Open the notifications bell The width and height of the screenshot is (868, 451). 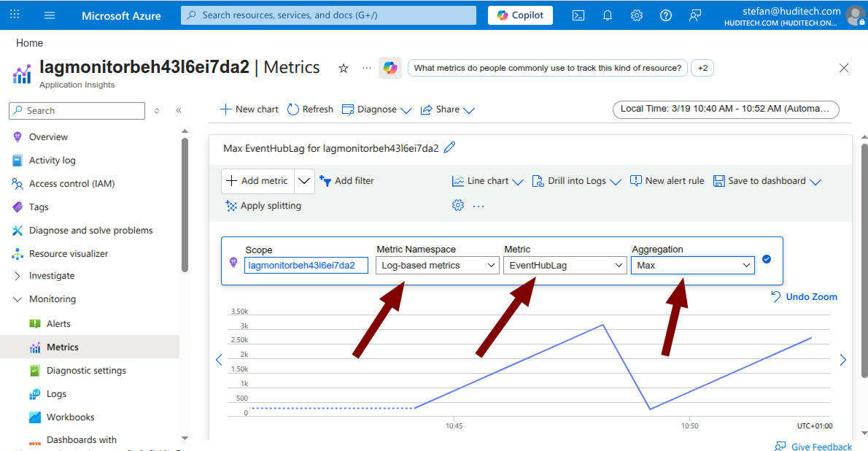tap(608, 15)
